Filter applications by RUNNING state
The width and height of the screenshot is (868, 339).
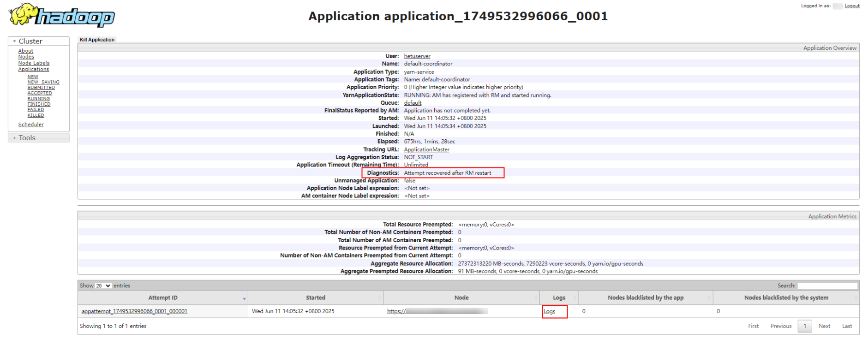pyautogui.click(x=39, y=99)
